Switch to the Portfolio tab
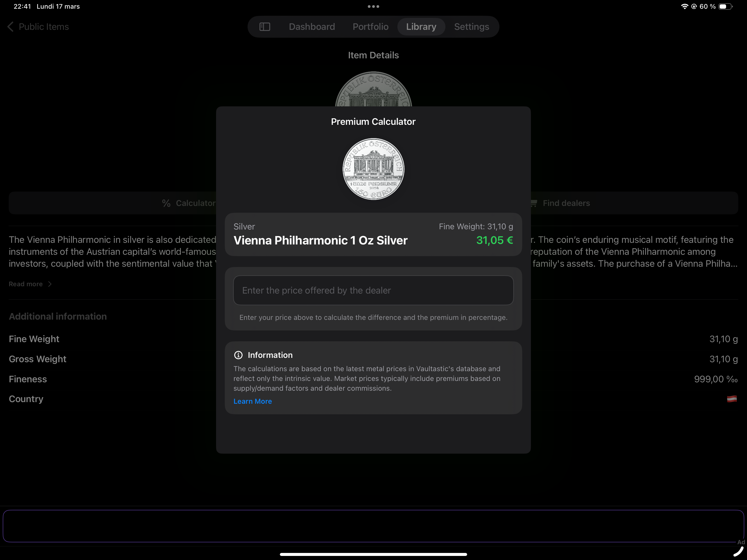The height and width of the screenshot is (560, 747). [371, 27]
